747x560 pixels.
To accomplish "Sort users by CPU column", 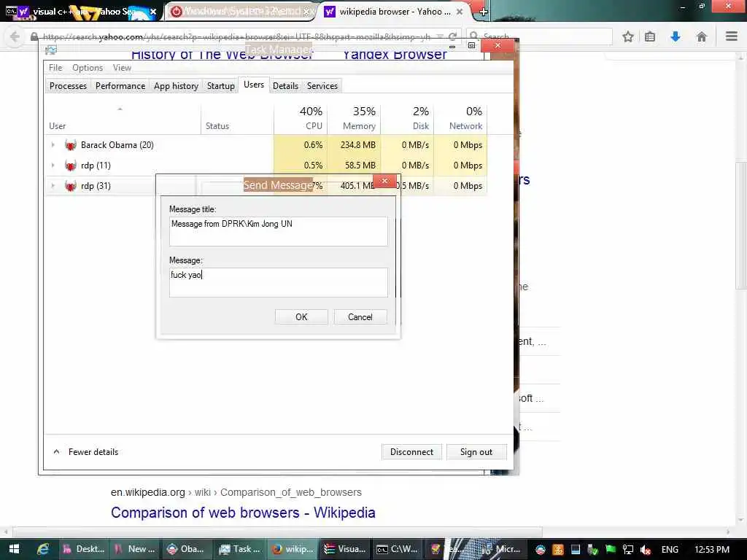I will (301, 118).
